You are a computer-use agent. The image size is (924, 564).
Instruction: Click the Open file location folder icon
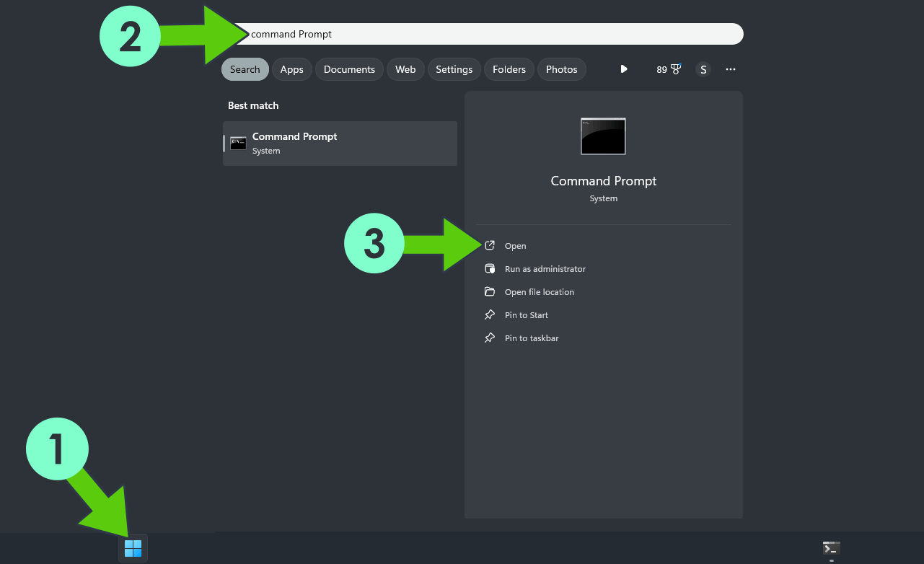tap(490, 291)
